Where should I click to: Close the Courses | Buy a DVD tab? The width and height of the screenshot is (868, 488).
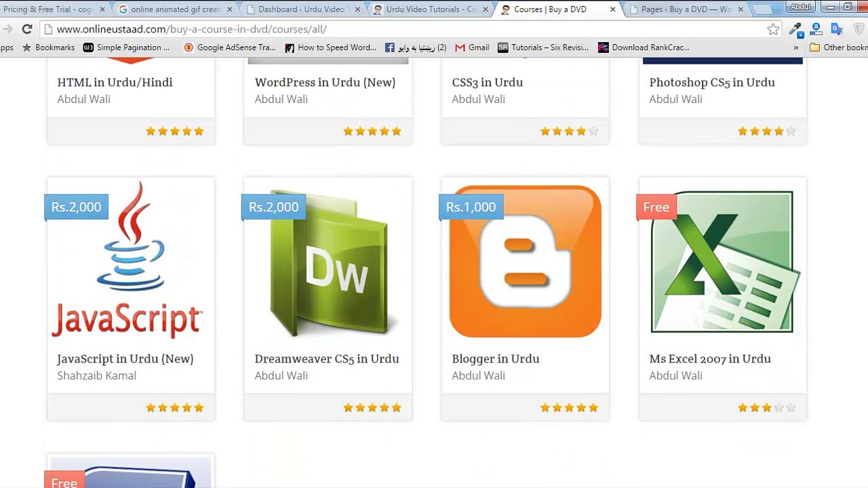pos(613,9)
